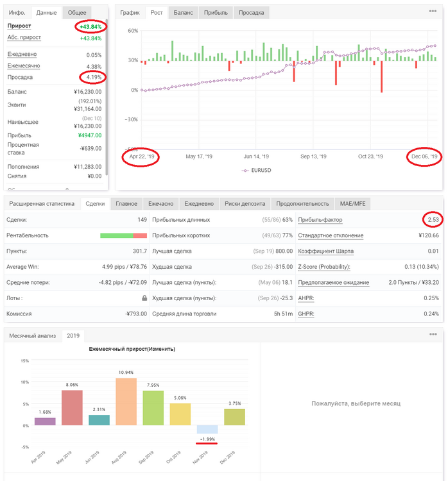Screen dimensions: 448x481
Task: Click the Ежемесячно link
Action: (x=24, y=66)
